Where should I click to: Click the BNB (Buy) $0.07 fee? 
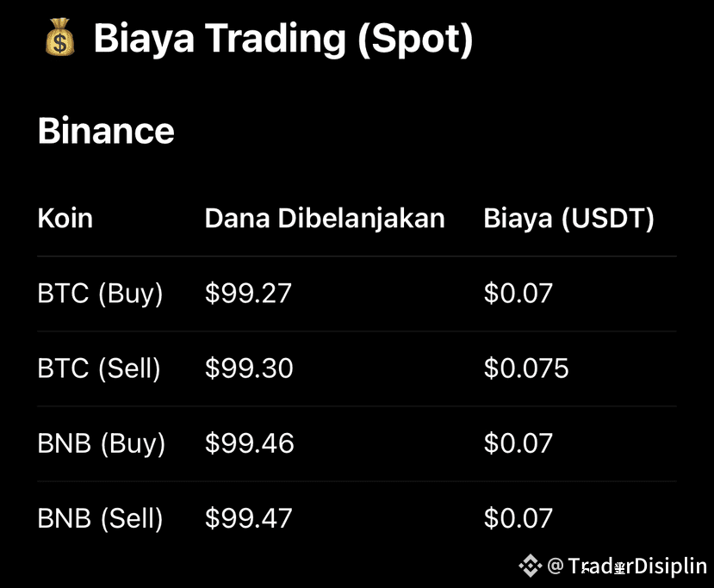click(x=518, y=443)
